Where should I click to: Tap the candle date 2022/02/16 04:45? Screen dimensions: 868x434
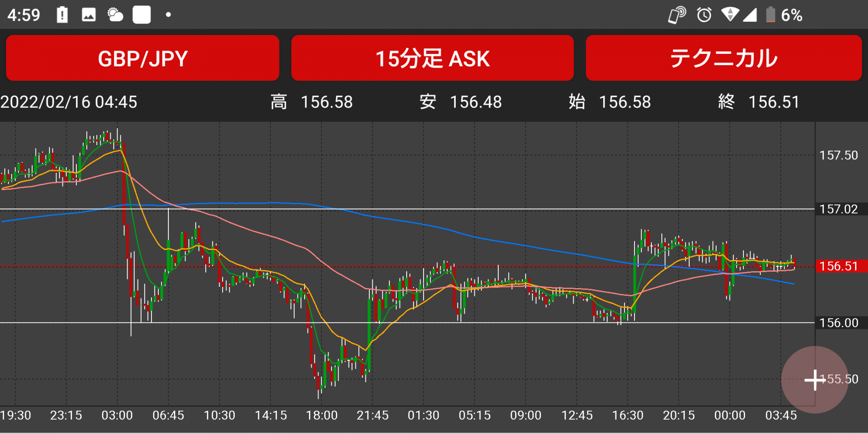69,102
